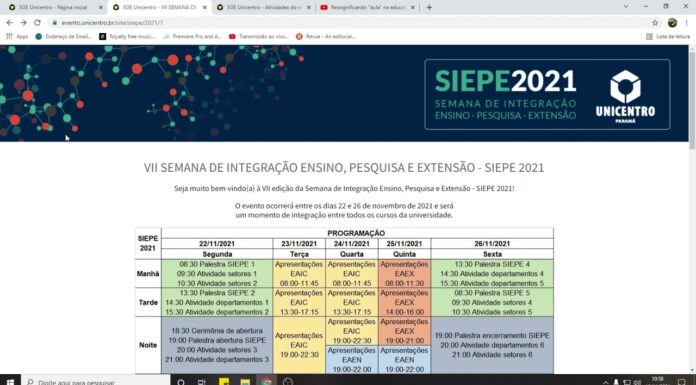Click Terça night Apresentações EAIC 19:00-22:30 cell
The width and height of the screenshot is (696, 385).
click(x=299, y=345)
